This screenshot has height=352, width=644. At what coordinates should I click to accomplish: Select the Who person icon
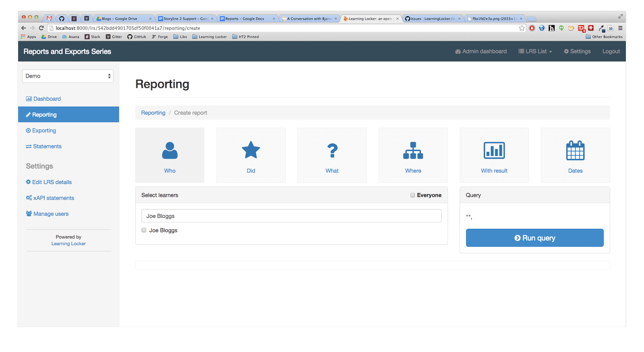coord(170,150)
